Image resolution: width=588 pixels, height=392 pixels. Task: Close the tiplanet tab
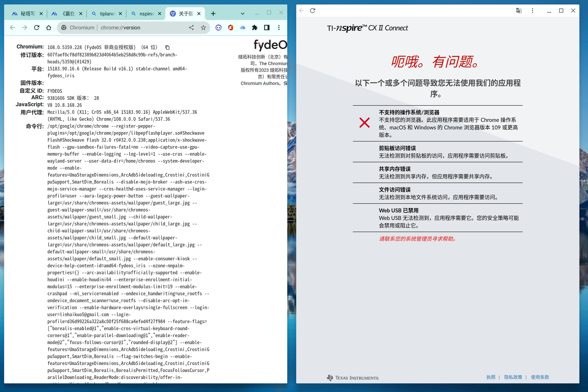point(120,13)
